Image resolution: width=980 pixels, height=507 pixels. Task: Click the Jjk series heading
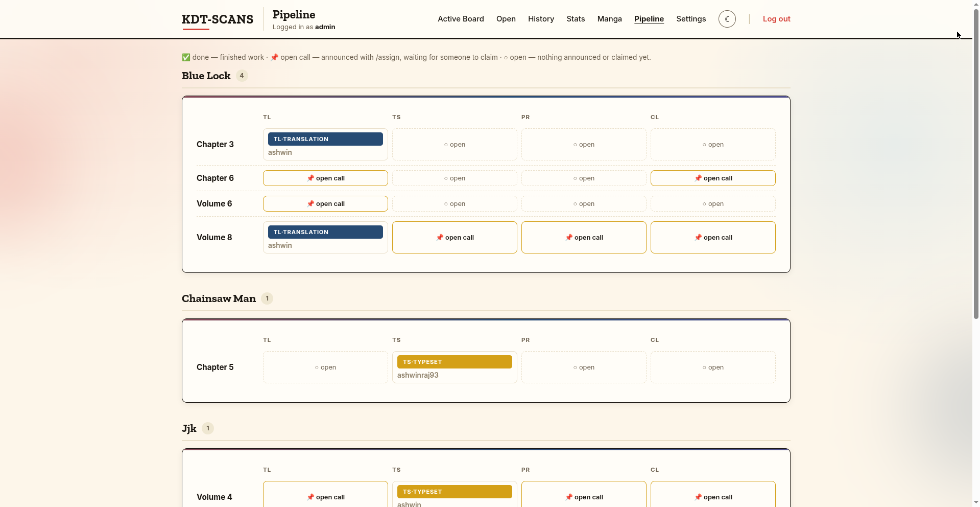(x=189, y=428)
